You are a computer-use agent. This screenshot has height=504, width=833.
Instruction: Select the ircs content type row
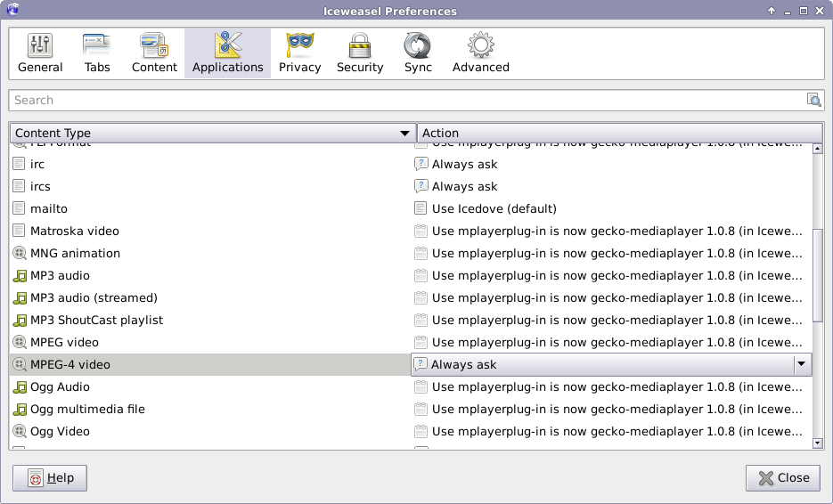(411, 186)
